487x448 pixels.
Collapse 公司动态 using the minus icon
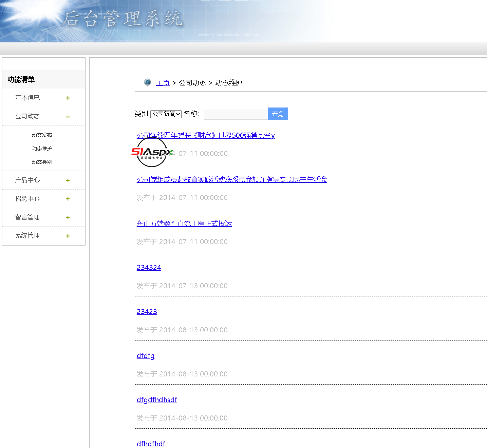(68, 117)
